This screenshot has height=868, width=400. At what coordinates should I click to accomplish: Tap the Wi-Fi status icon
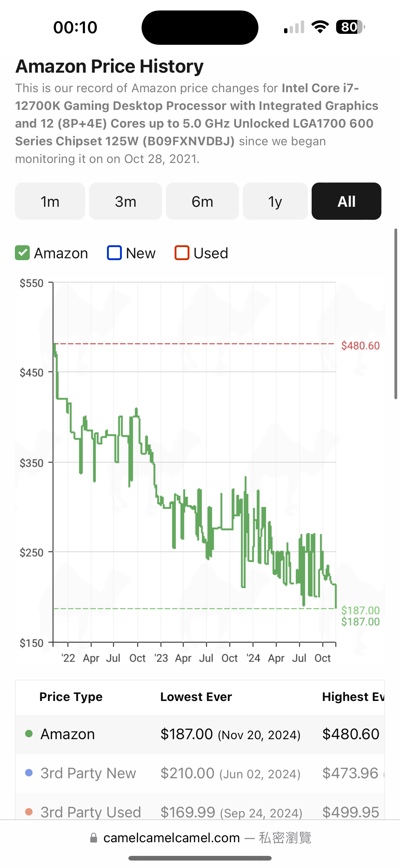[320, 27]
